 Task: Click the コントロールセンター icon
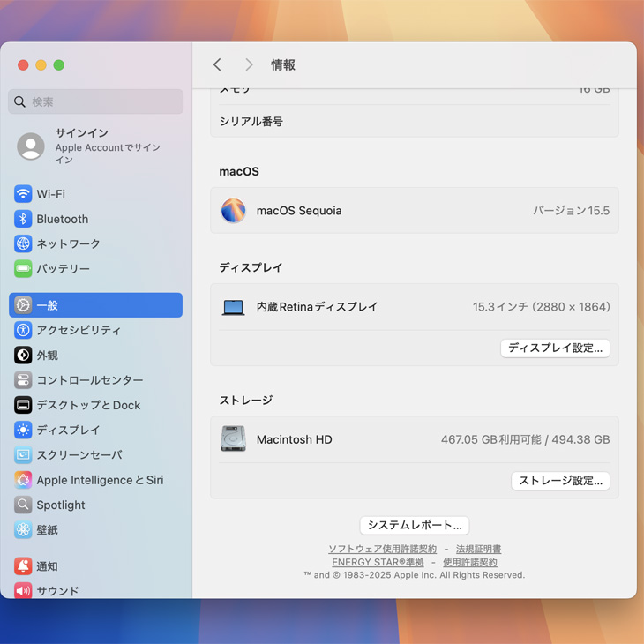pos(23,380)
